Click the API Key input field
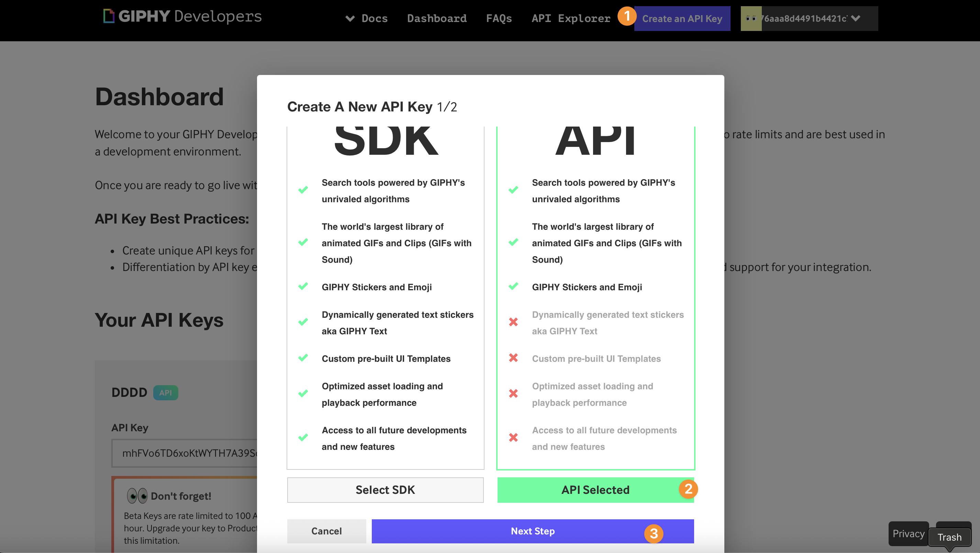Screen dimensions: 980x553 pyautogui.click(x=185, y=453)
